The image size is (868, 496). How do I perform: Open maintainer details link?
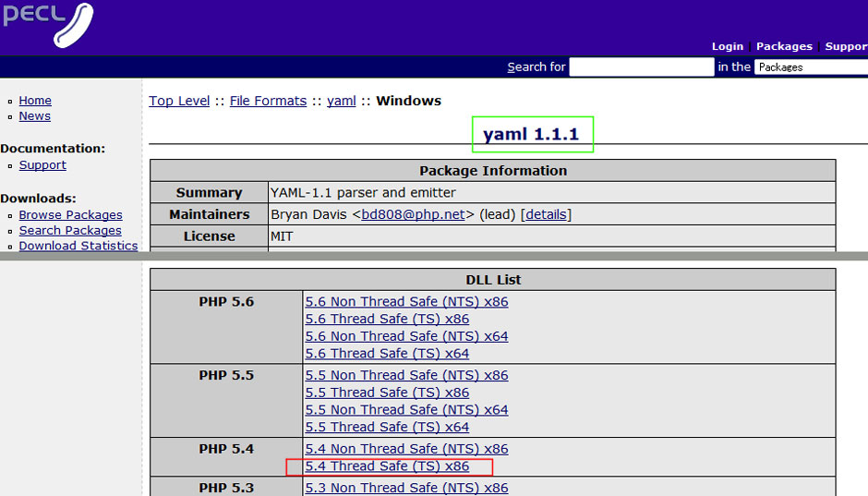546,214
